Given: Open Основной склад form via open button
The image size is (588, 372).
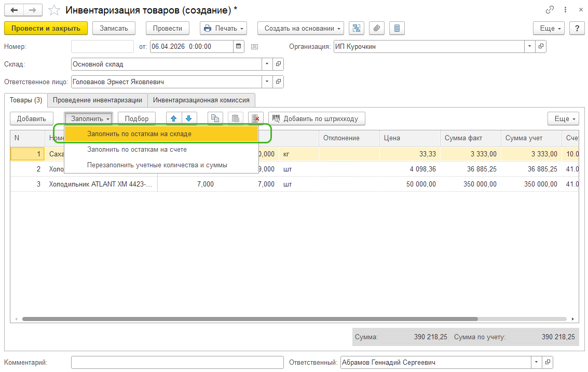Looking at the screenshot, I should [278, 64].
